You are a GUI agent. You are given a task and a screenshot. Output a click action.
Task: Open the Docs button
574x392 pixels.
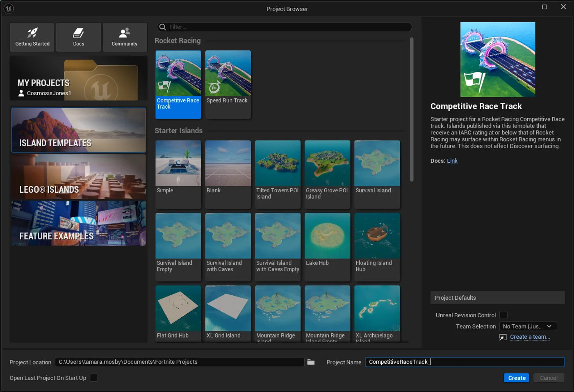[79, 37]
